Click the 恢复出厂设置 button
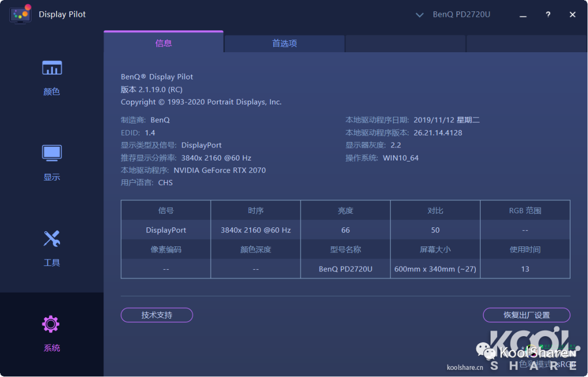 tap(526, 315)
